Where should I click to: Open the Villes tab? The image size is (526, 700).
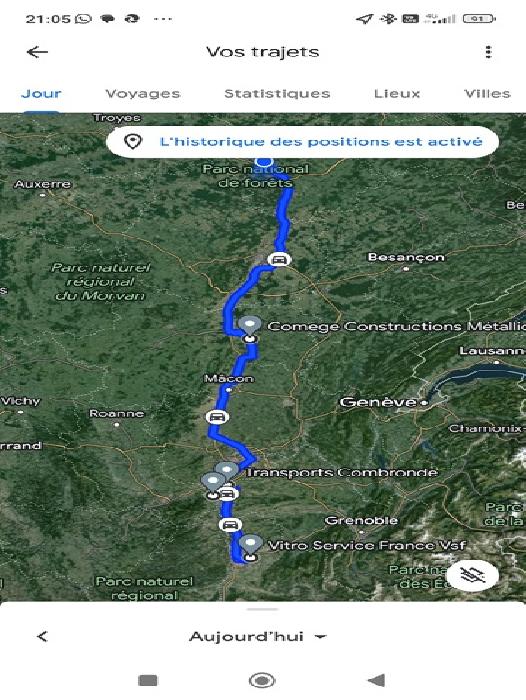pyautogui.click(x=487, y=93)
